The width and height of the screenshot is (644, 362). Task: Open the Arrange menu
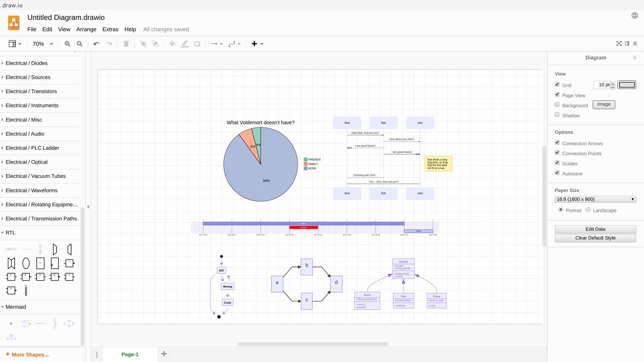point(86,29)
